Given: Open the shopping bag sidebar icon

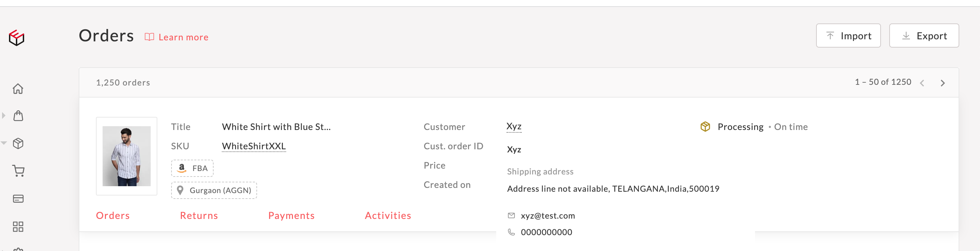Looking at the screenshot, I should [18, 116].
